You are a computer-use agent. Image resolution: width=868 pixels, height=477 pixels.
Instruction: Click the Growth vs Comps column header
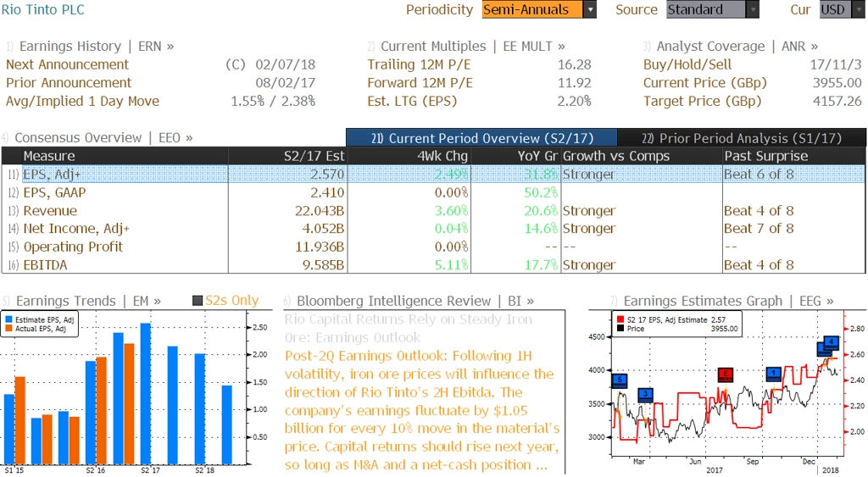click(641, 156)
